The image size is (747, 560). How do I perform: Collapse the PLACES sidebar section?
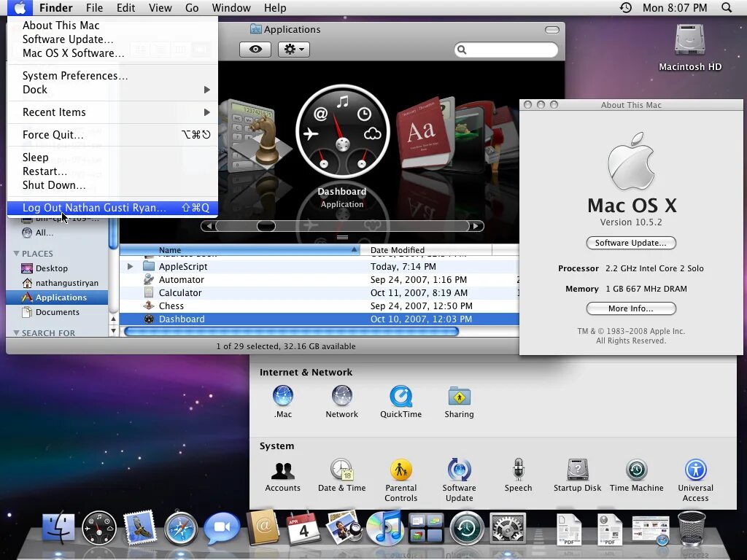tap(17, 253)
